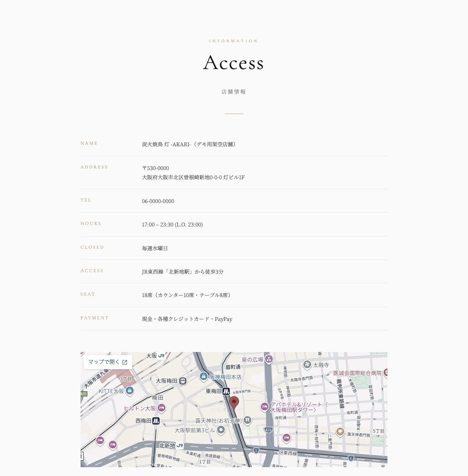The height and width of the screenshot is (476, 468).
Task: Click the cafe marker icon on map
Action: [x=340, y=432]
